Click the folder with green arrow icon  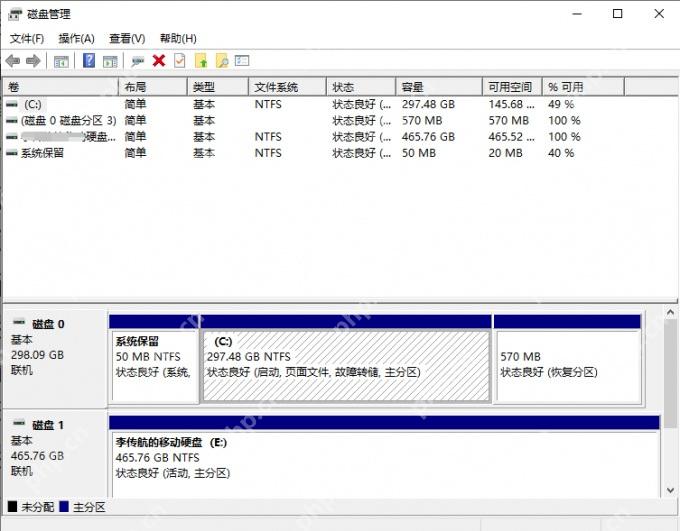pyautogui.click(x=201, y=60)
